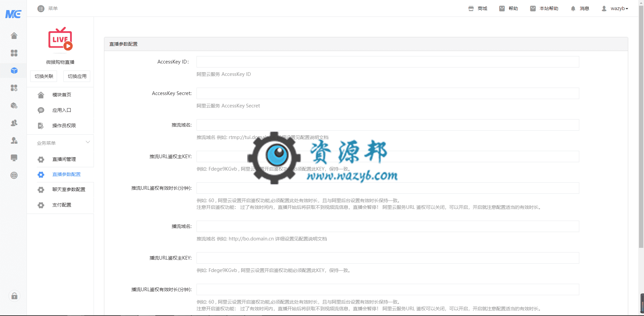Open the 本站帮助 link in top bar
Viewport: 644px width, 316px height.
click(x=549, y=8)
